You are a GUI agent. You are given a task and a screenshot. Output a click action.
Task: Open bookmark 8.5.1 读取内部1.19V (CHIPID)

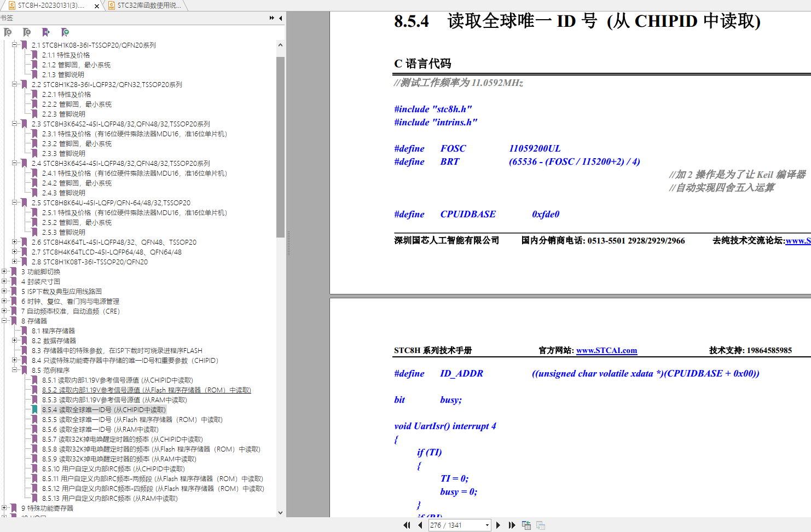pyautogui.click(x=118, y=380)
